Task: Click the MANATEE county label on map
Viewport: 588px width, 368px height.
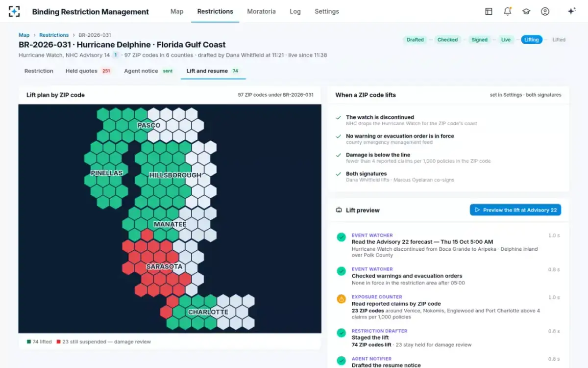Action: tap(170, 224)
